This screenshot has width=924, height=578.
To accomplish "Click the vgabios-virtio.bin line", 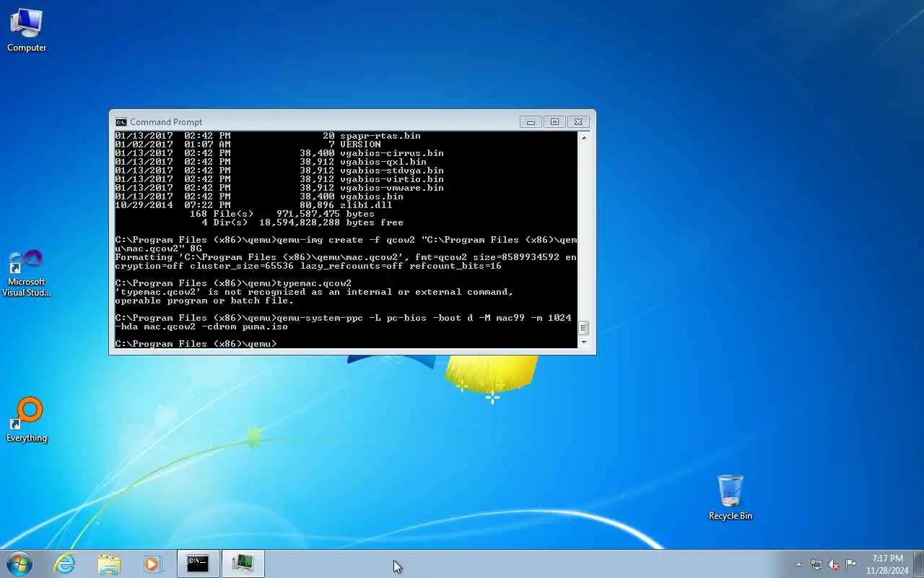I will (279, 179).
